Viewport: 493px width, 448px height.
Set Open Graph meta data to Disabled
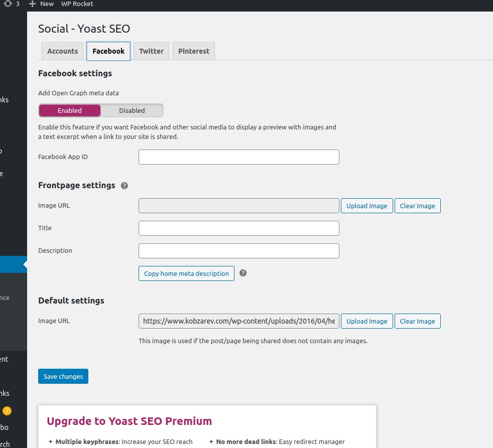tap(132, 110)
